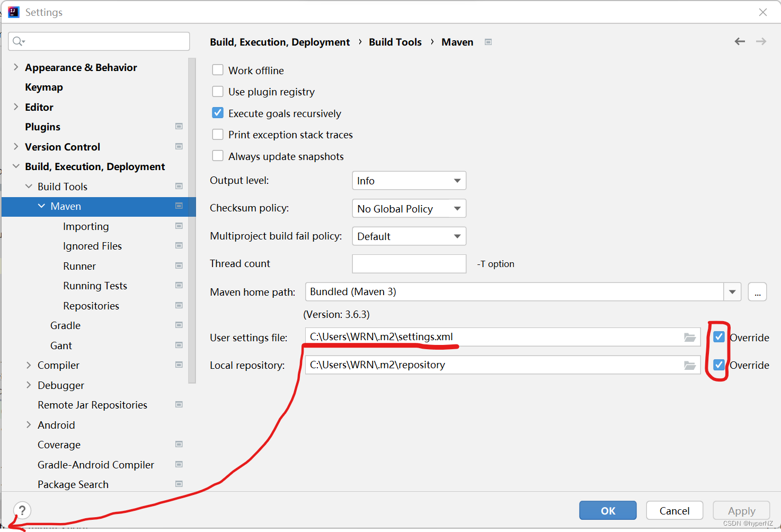Expand the Compiler node
The image size is (781, 532).
point(29,365)
